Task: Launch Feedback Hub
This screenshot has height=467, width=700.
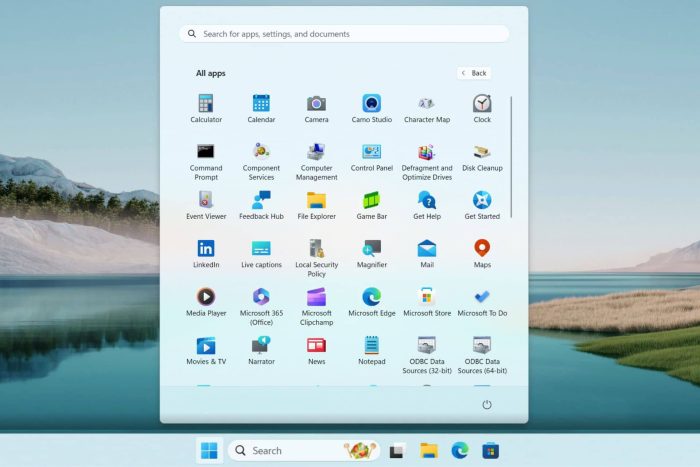Action: click(x=261, y=206)
